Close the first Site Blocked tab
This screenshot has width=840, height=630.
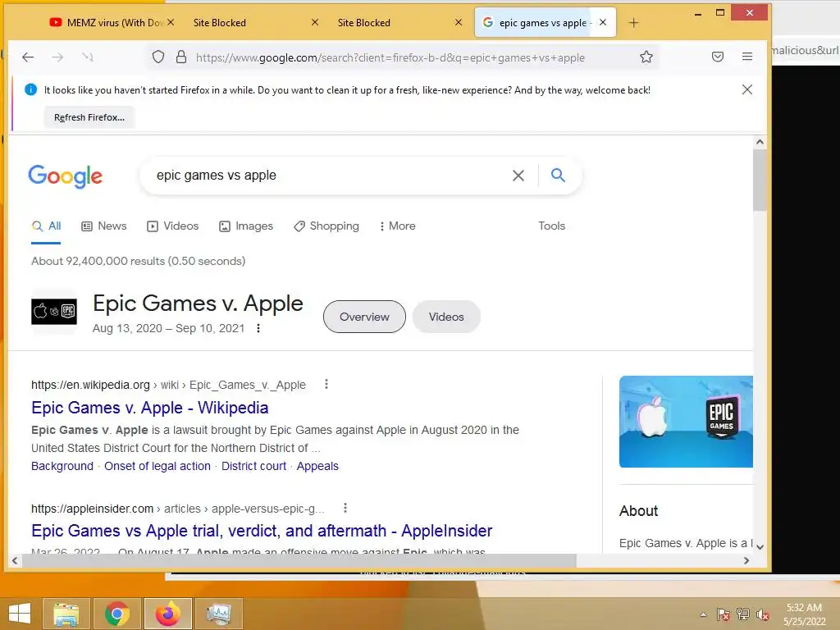(x=315, y=22)
